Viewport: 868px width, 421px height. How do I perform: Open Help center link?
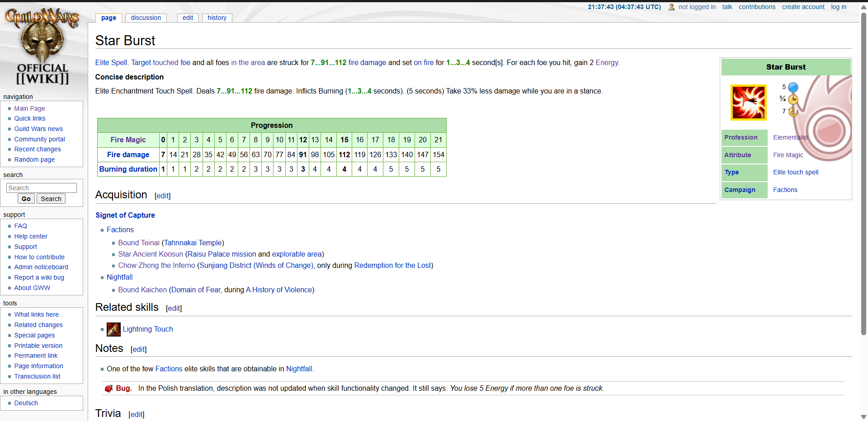[31, 236]
